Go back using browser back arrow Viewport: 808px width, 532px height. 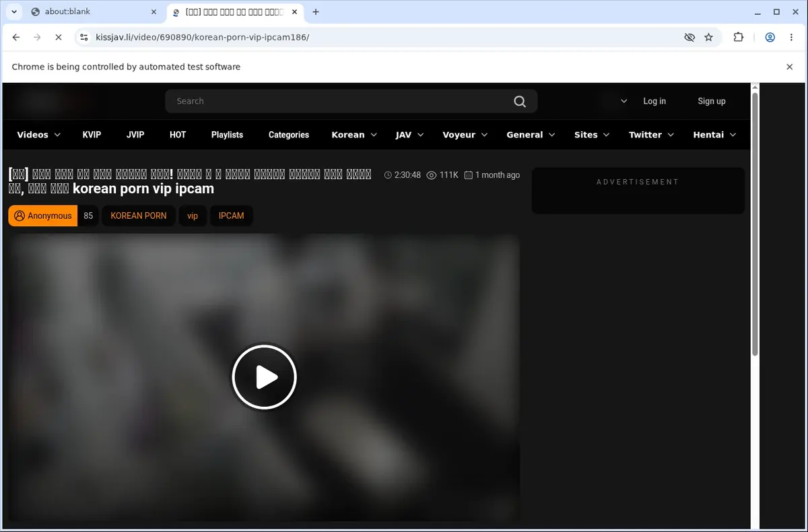click(16, 38)
